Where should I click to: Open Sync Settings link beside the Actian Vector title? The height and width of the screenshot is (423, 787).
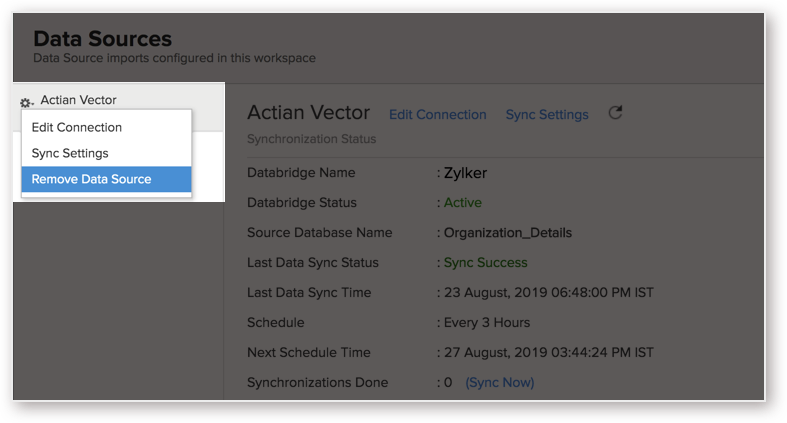(547, 114)
